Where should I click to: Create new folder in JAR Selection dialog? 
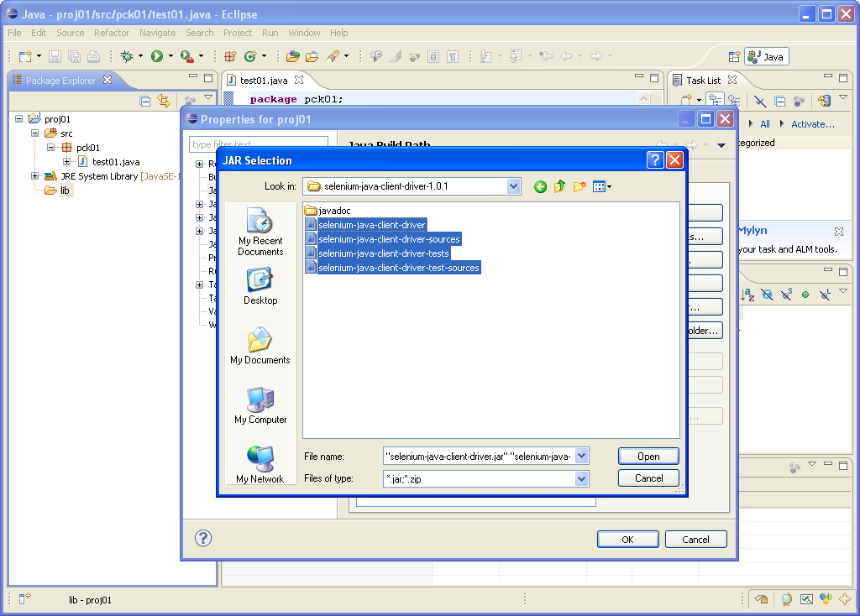pyautogui.click(x=579, y=187)
